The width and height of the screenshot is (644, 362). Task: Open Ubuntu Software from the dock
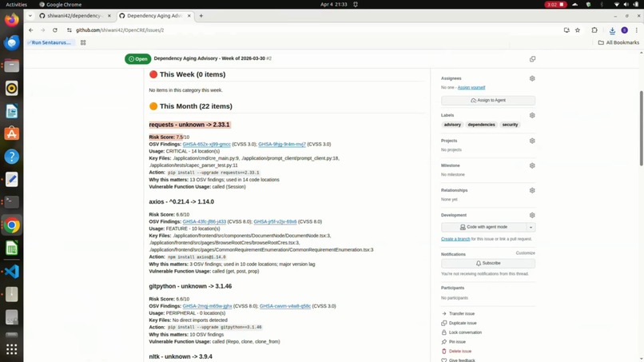[x=11, y=133]
